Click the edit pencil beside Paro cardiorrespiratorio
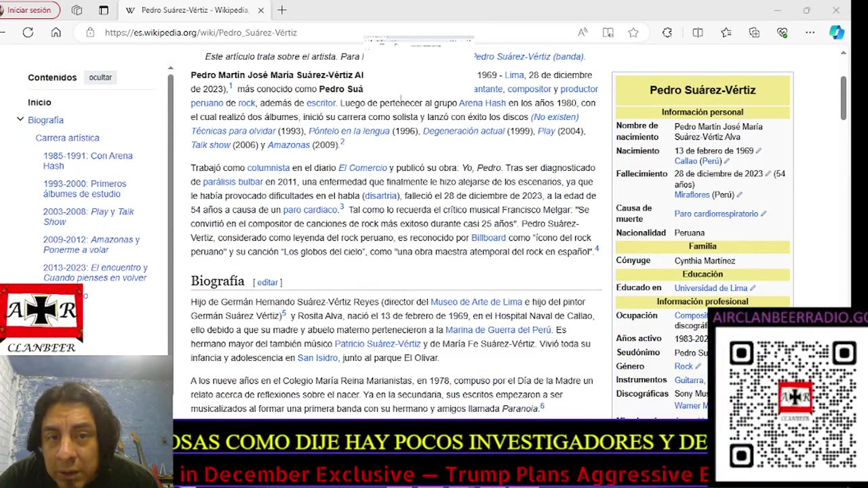The height and width of the screenshot is (488, 868). pyautogui.click(x=764, y=214)
